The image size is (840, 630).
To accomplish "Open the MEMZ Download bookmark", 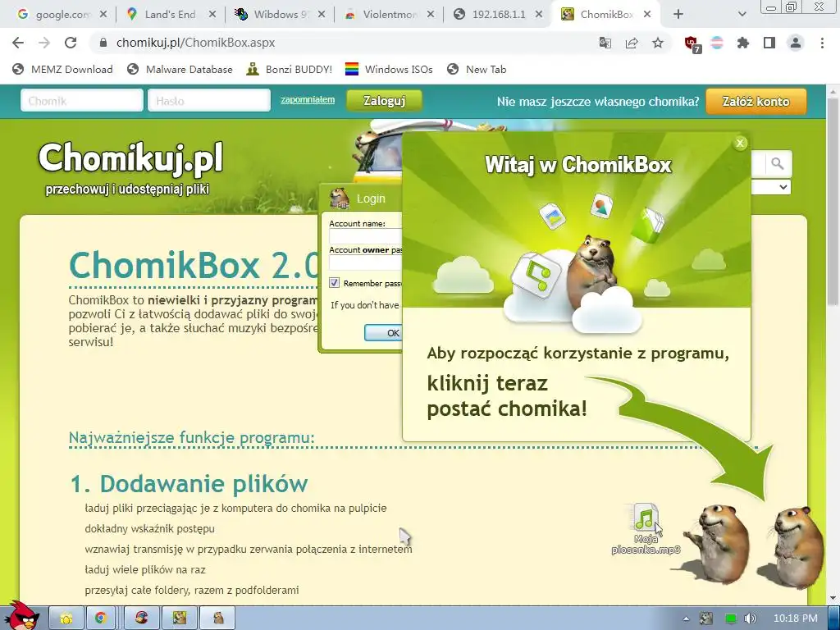I will pos(62,69).
